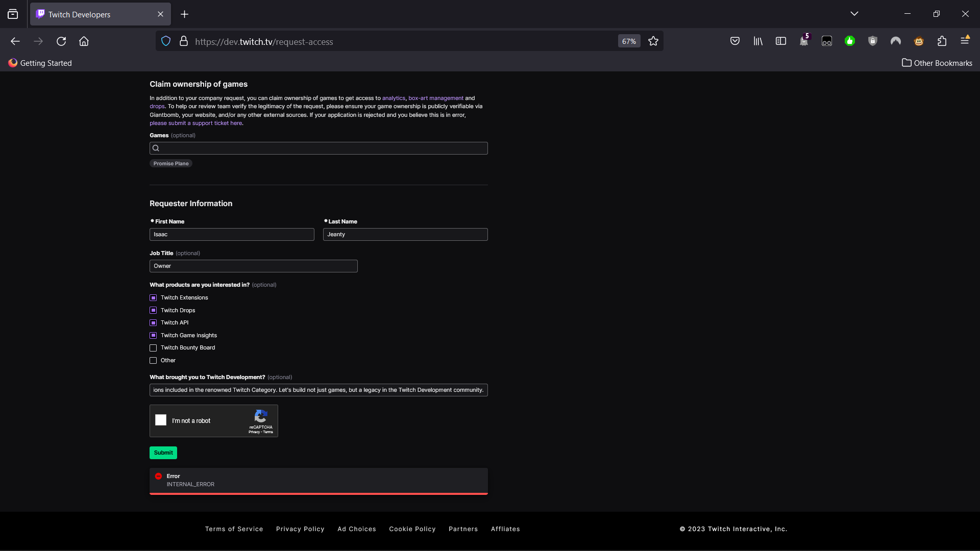Image resolution: width=980 pixels, height=551 pixels.
Task: Enable the Twitch Bounty Board checkbox
Action: (153, 347)
